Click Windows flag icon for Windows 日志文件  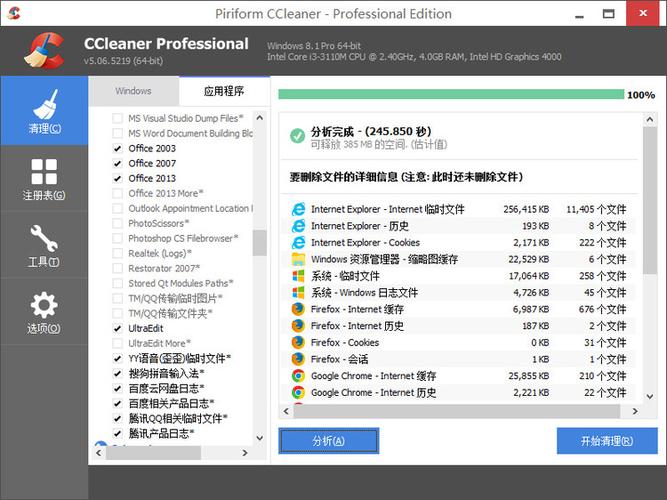(298, 292)
